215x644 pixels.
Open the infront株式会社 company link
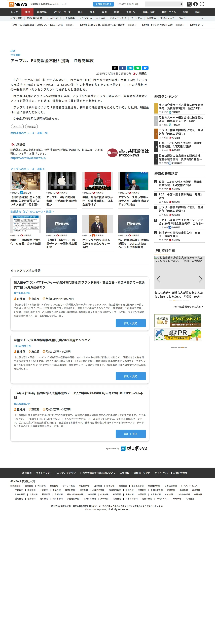click(22, 346)
